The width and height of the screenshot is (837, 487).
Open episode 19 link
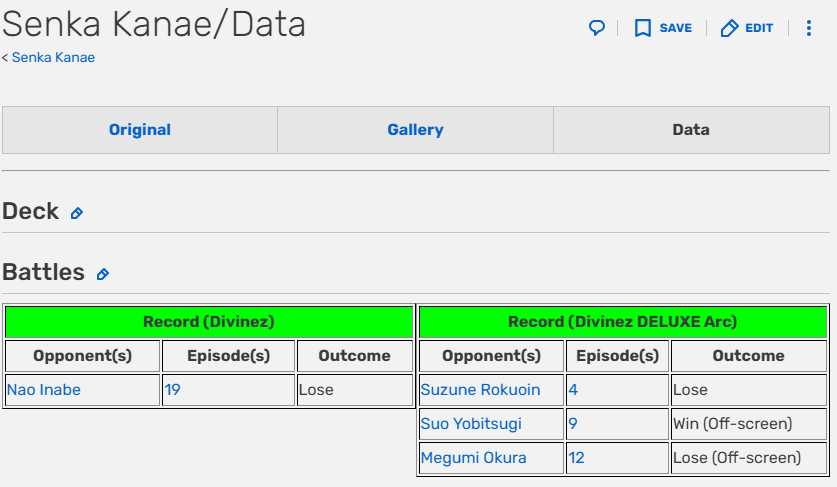point(172,390)
